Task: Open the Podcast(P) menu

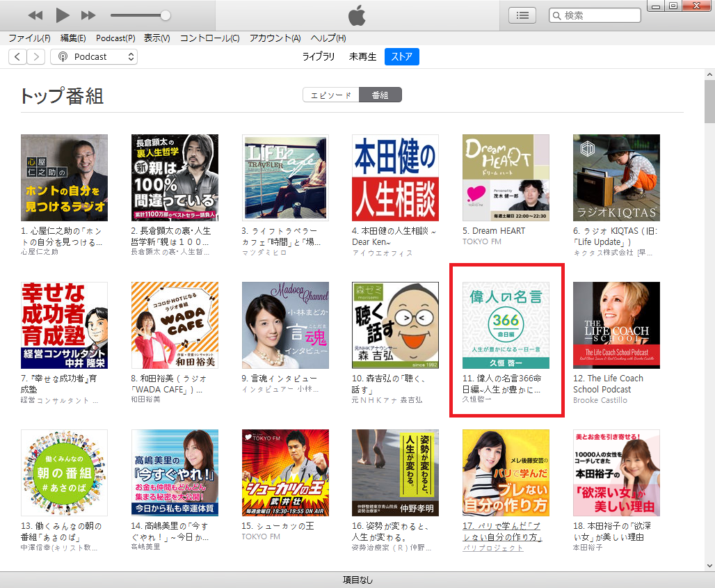Action: (115, 38)
